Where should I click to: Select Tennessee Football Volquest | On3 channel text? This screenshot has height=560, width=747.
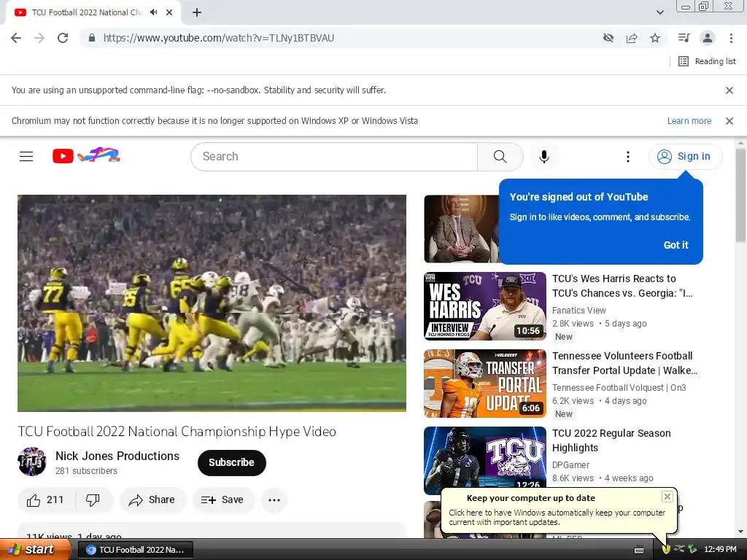pyautogui.click(x=619, y=388)
